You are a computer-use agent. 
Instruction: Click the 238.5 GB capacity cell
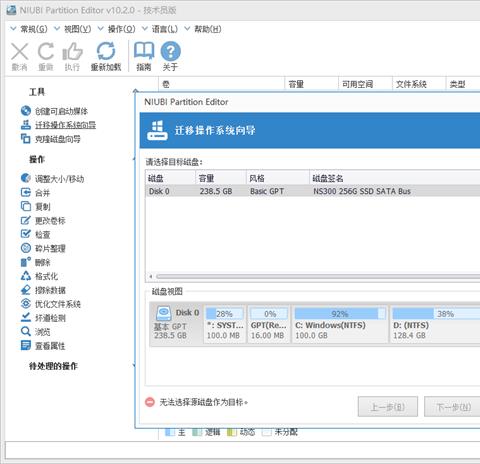pos(216,191)
